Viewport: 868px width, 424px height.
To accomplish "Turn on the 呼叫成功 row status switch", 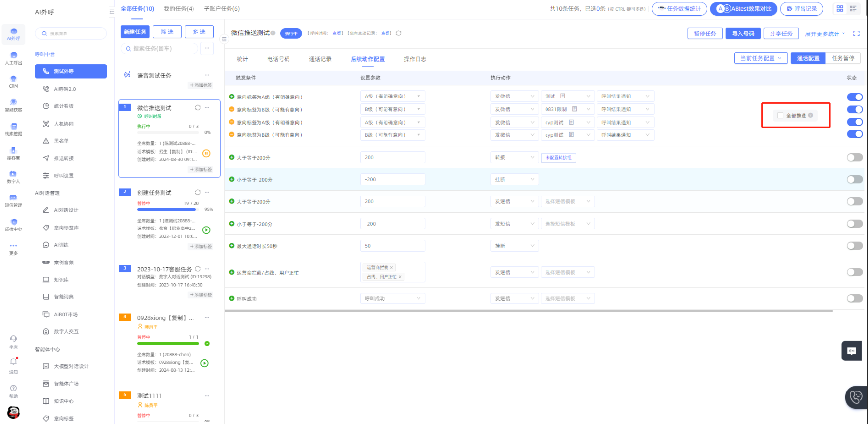I will (x=854, y=298).
